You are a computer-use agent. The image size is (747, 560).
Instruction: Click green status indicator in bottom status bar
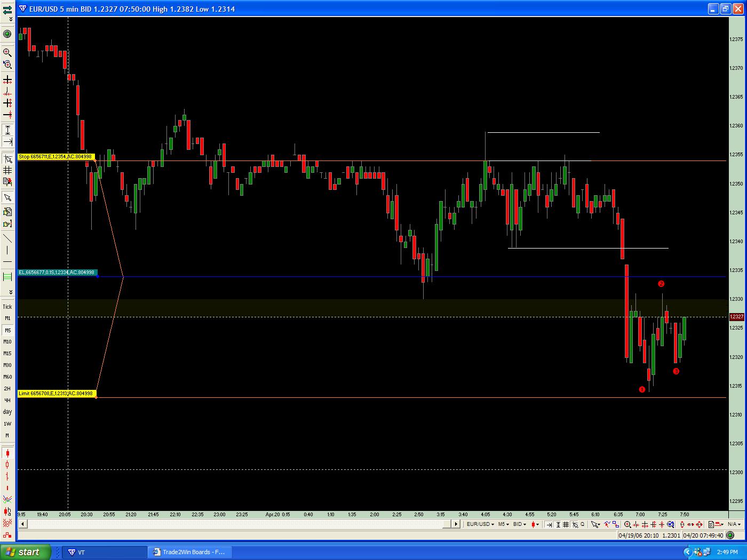pos(730,535)
